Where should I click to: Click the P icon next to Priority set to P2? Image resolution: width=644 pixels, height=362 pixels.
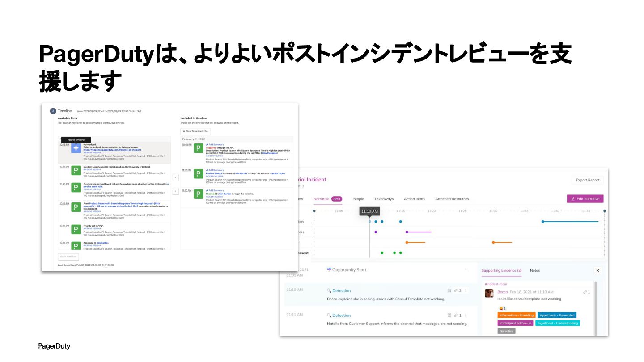pyautogui.click(x=76, y=230)
